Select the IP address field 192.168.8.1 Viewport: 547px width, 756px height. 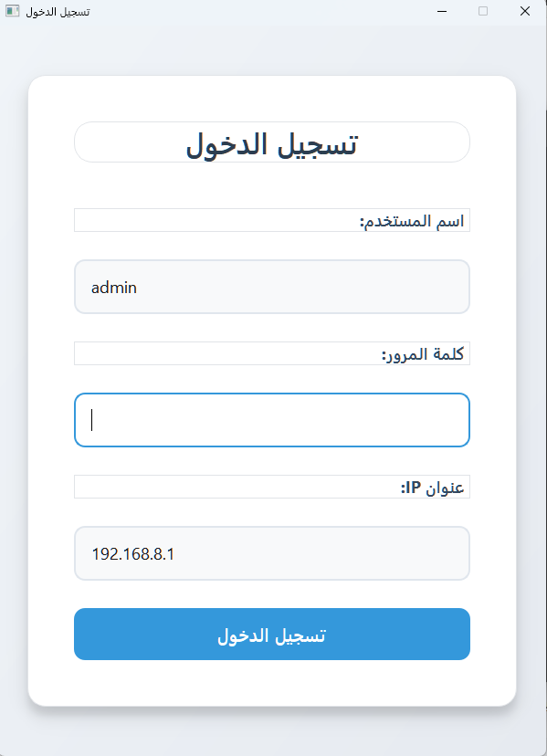click(x=271, y=553)
